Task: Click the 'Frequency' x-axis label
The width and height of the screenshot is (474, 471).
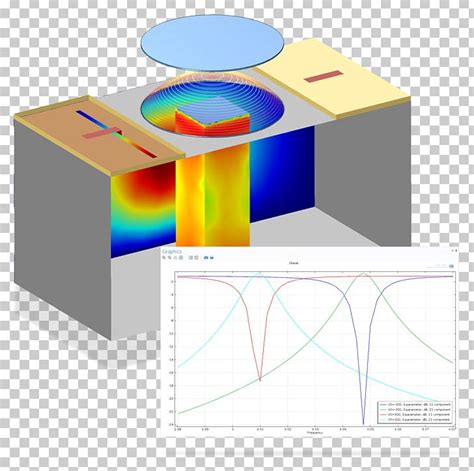Action: click(x=315, y=433)
